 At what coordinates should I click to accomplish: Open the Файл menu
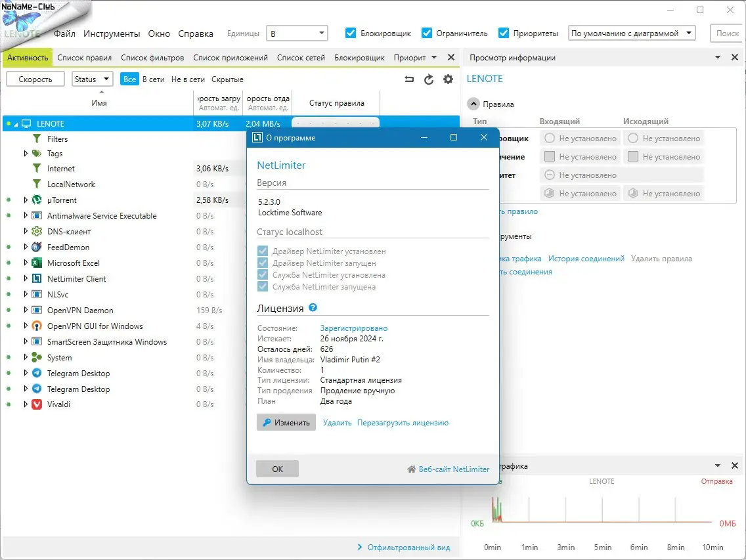coord(65,33)
